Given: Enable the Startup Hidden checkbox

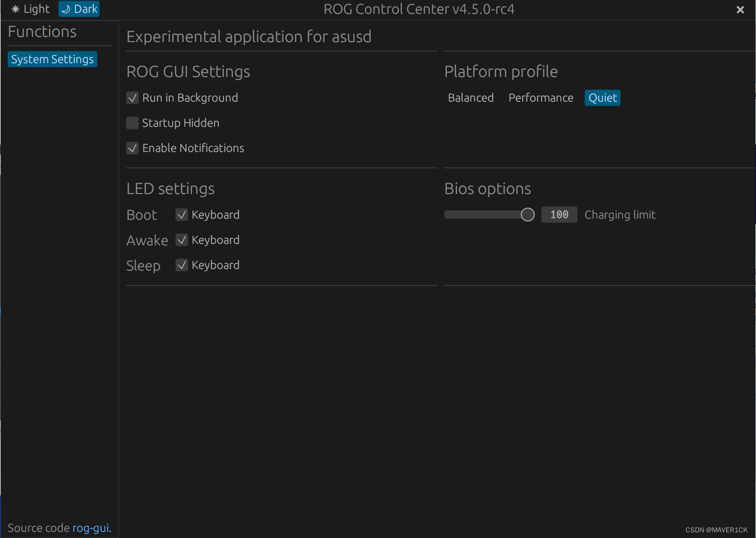Looking at the screenshot, I should tap(133, 123).
